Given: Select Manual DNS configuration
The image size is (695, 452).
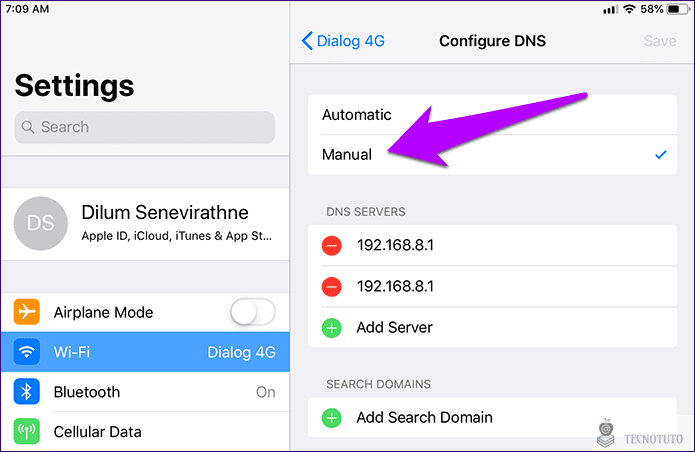Looking at the screenshot, I should [492, 155].
